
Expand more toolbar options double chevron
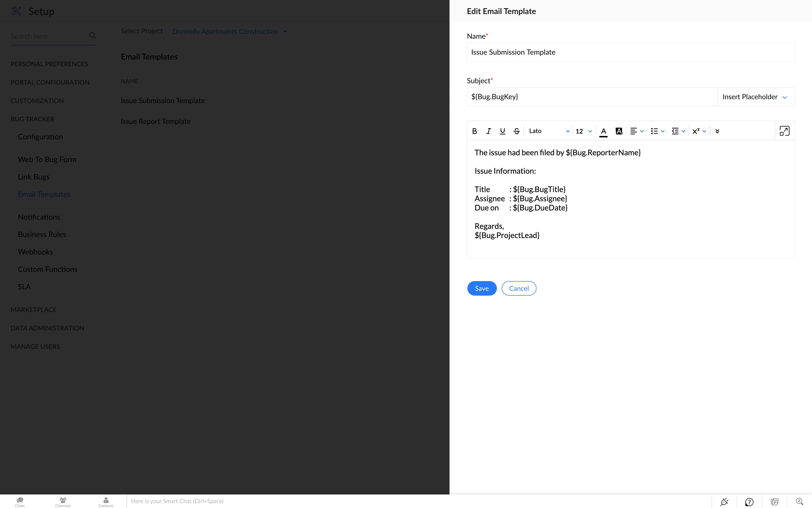coord(717,131)
